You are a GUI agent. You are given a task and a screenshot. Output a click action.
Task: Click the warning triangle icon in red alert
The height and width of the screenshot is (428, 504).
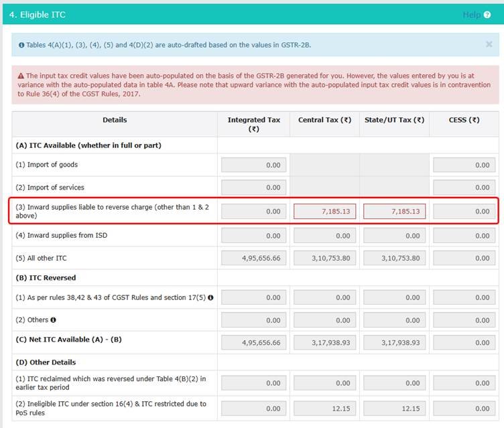point(21,76)
